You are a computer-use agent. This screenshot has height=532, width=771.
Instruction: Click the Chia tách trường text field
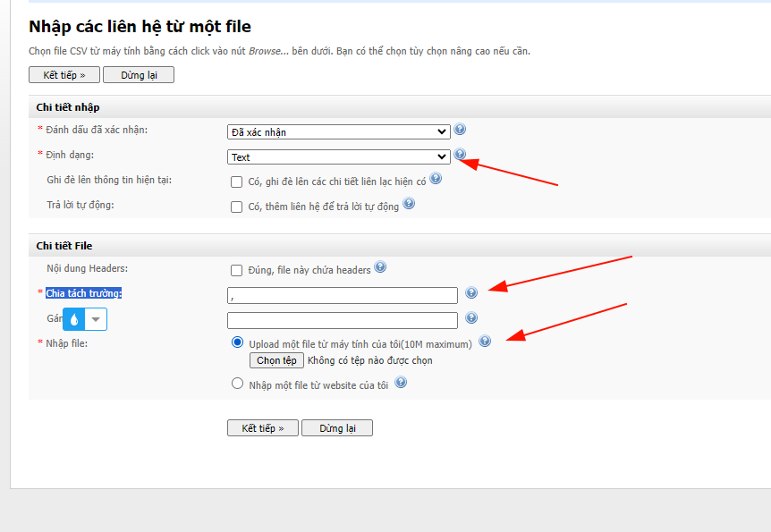coord(342,295)
